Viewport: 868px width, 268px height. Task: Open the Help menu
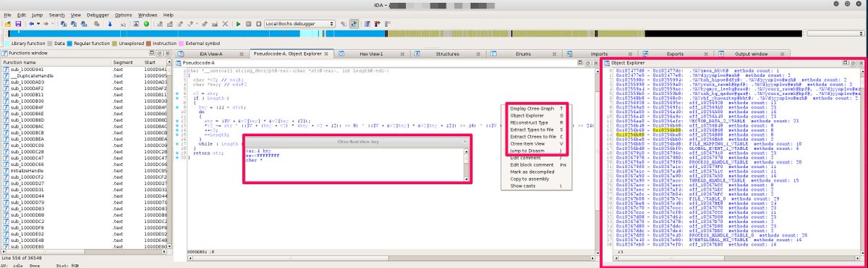pyautogui.click(x=169, y=14)
